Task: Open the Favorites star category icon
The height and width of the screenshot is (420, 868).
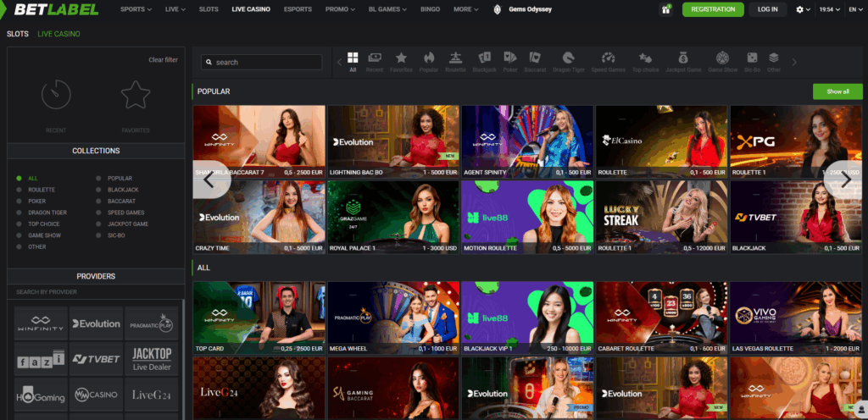Action: point(401,58)
